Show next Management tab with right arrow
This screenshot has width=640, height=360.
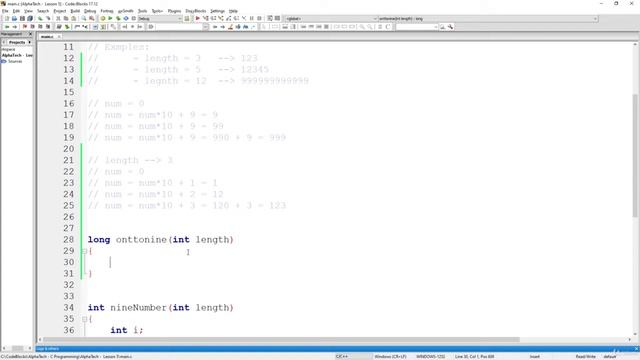(30, 42)
